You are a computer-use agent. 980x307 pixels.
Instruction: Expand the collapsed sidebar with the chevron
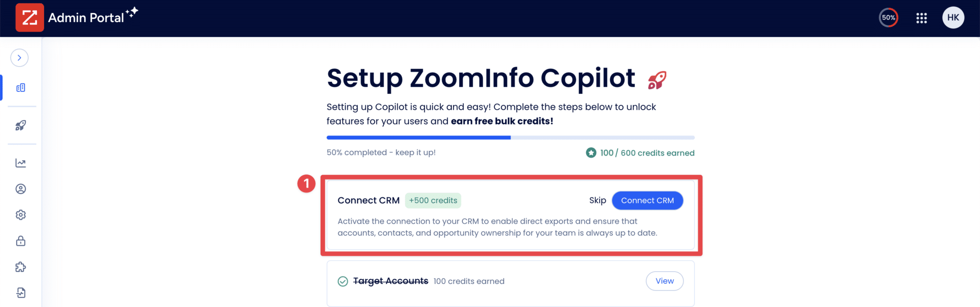click(x=19, y=57)
